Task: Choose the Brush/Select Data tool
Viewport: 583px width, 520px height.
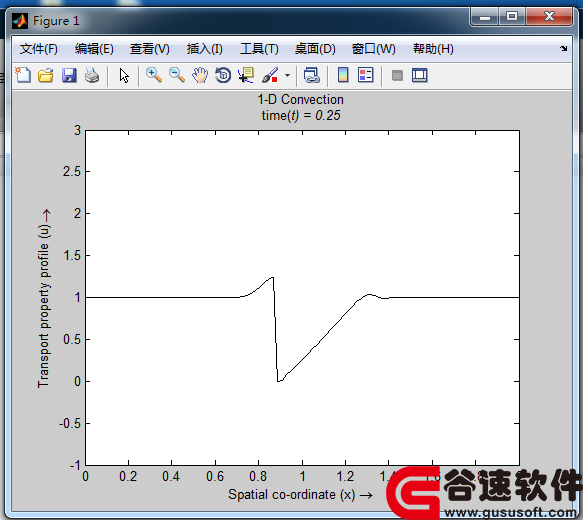Action: [270, 75]
